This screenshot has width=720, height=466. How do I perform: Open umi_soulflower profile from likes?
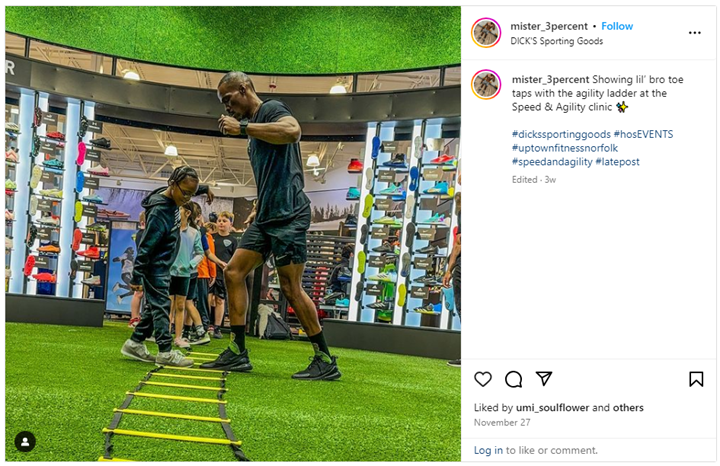[x=552, y=408]
